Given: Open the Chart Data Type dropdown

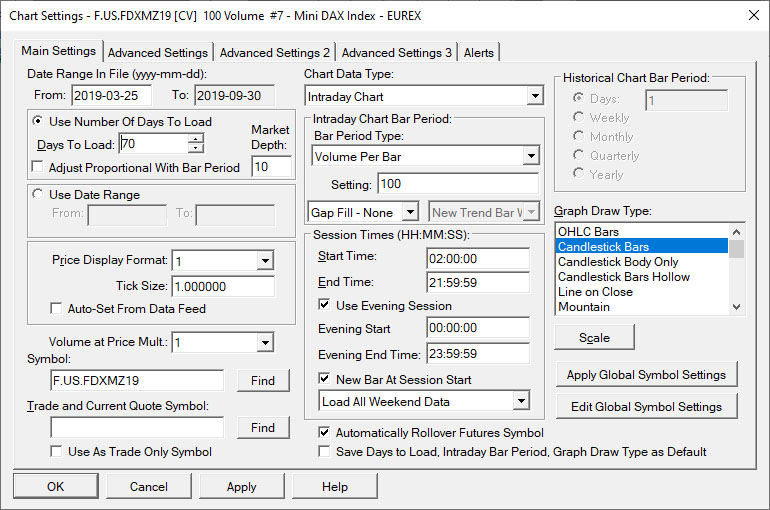Looking at the screenshot, I should [x=535, y=96].
